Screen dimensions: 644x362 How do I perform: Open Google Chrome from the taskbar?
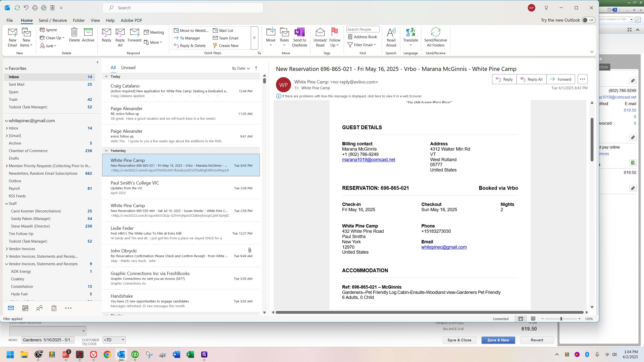[x=107, y=354]
